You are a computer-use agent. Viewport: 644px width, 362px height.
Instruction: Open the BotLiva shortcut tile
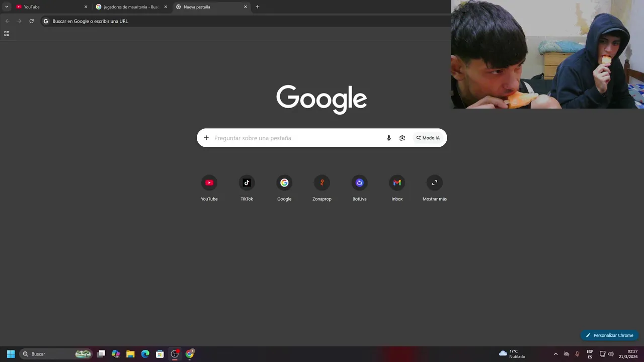point(359,189)
